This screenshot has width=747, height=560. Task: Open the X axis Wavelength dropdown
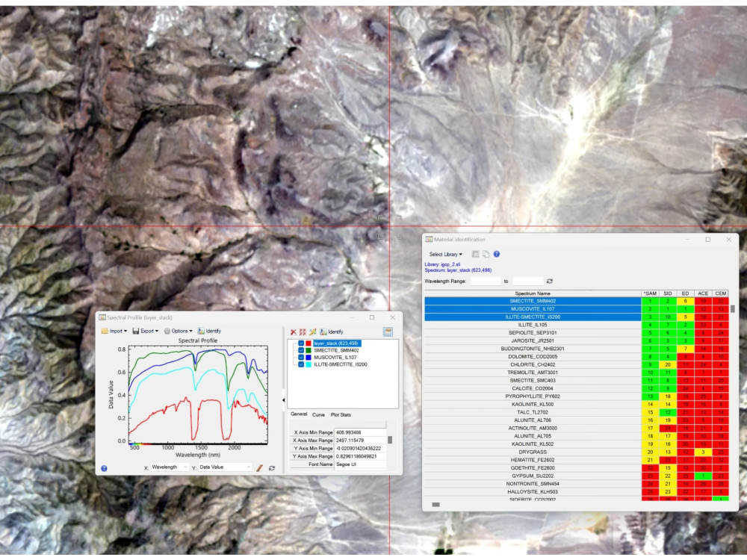[169, 467]
